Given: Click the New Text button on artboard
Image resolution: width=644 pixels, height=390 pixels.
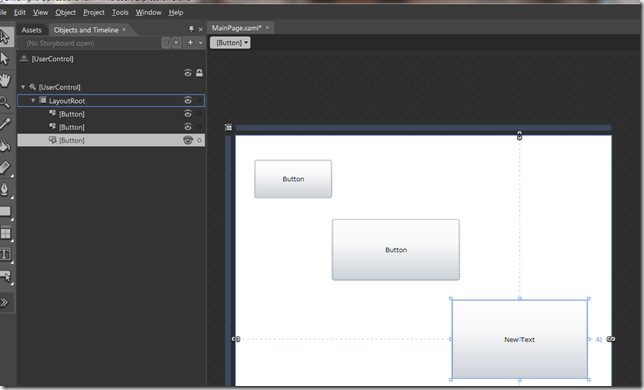Looking at the screenshot, I should pyautogui.click(x=520, y=339).
